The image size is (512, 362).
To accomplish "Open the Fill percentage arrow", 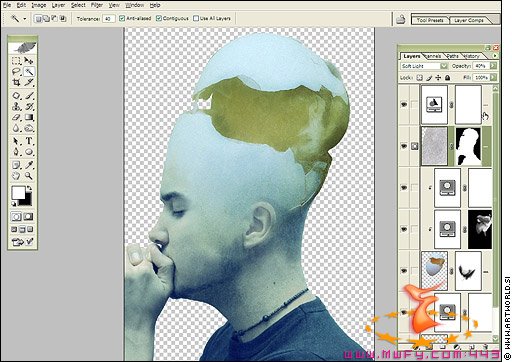I will tap(493, 78).
